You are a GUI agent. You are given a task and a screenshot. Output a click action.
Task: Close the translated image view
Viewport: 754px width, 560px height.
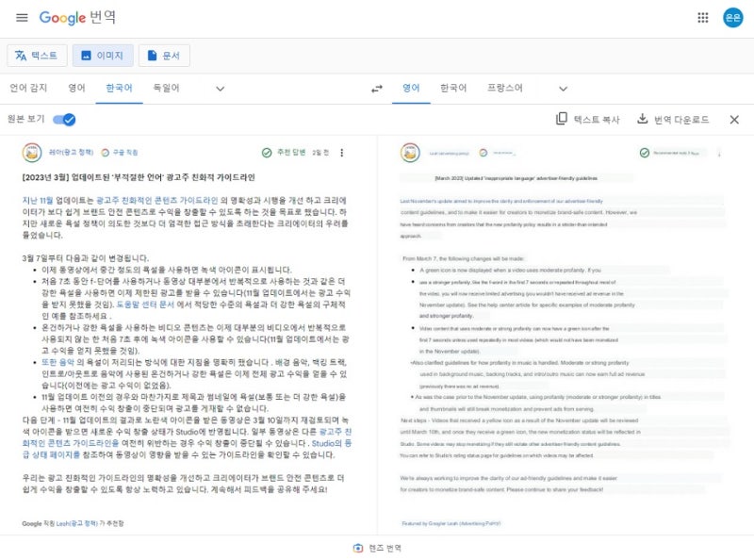[x=734, y=120]
